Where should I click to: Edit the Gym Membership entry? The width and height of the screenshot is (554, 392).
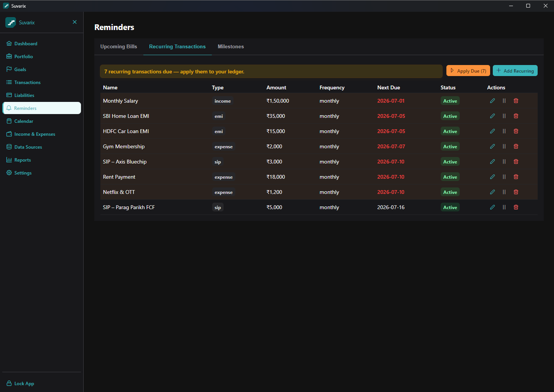tap(492, 146)
